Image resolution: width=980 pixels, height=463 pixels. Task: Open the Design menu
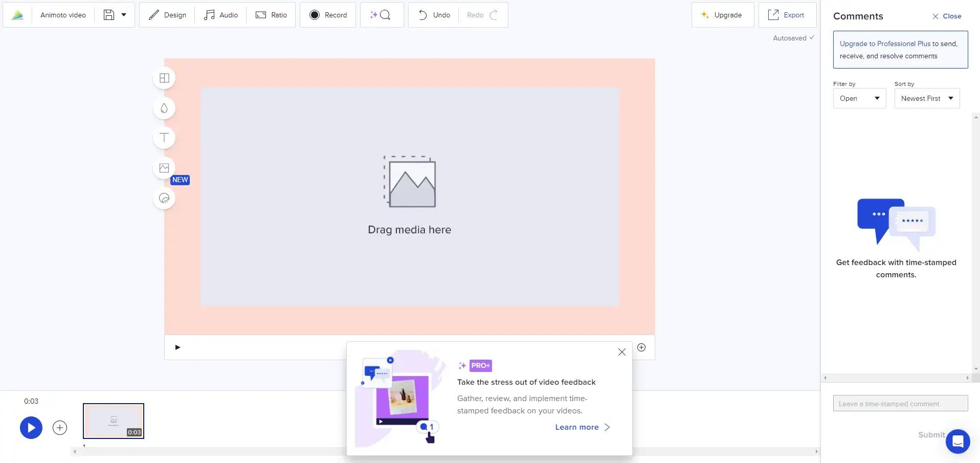pos(167,15)
